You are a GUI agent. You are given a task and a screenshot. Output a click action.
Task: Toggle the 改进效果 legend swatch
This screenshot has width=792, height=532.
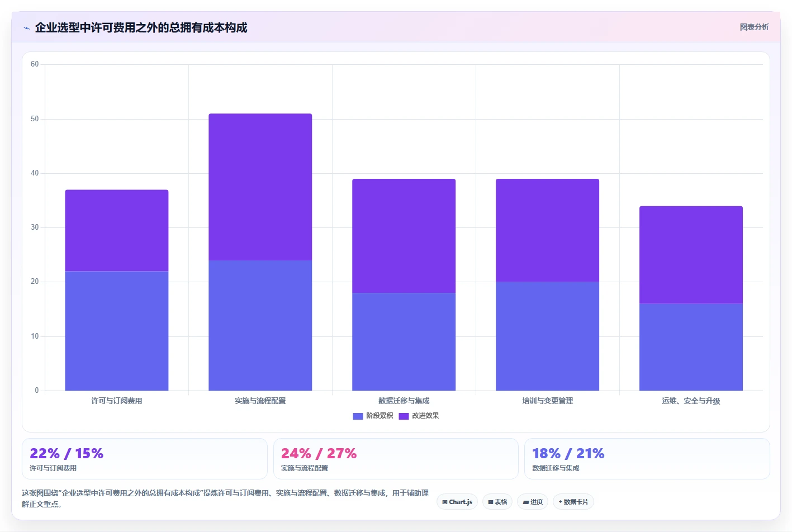pyautogui.click(x=404, y=416)
